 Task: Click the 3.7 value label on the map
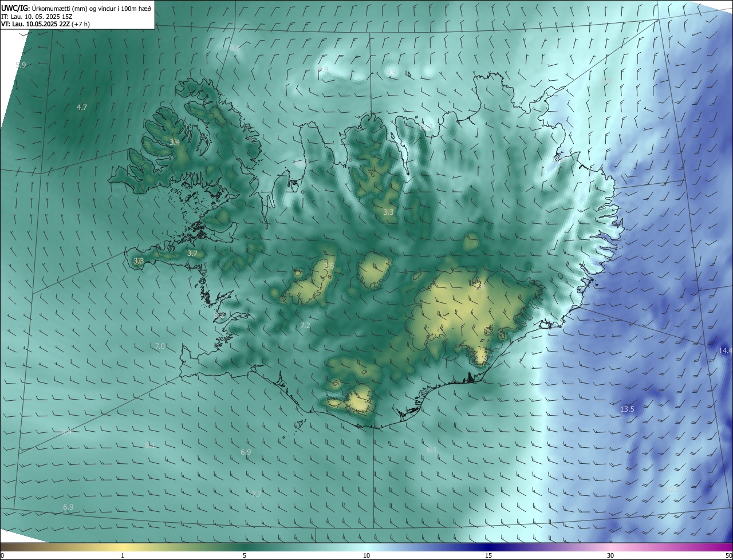click(x=192, y=253)
